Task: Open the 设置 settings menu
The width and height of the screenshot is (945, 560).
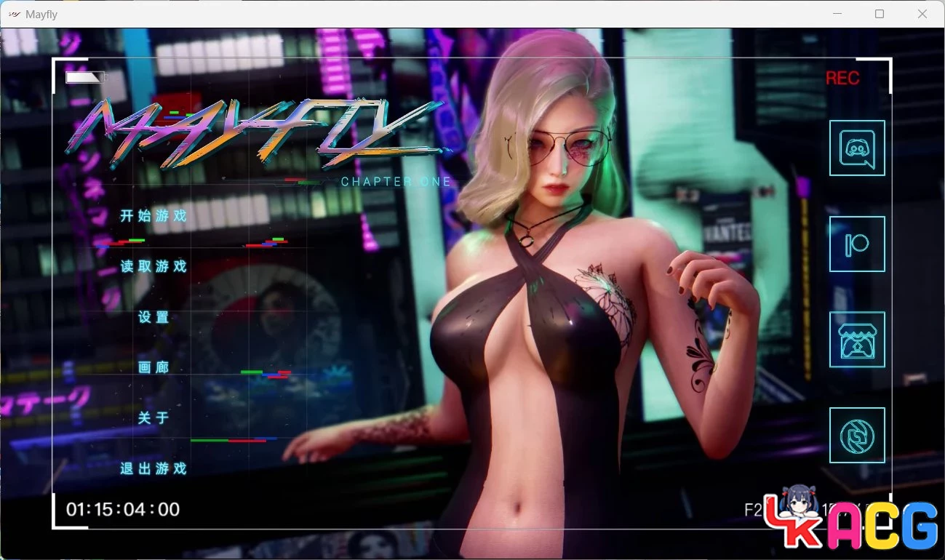Action: 153,317
